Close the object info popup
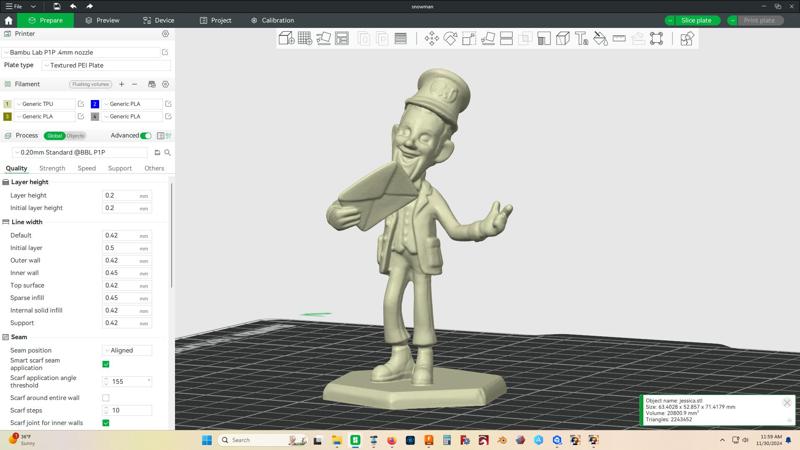Viewport: 800px width, 450px height. point(787,403)
